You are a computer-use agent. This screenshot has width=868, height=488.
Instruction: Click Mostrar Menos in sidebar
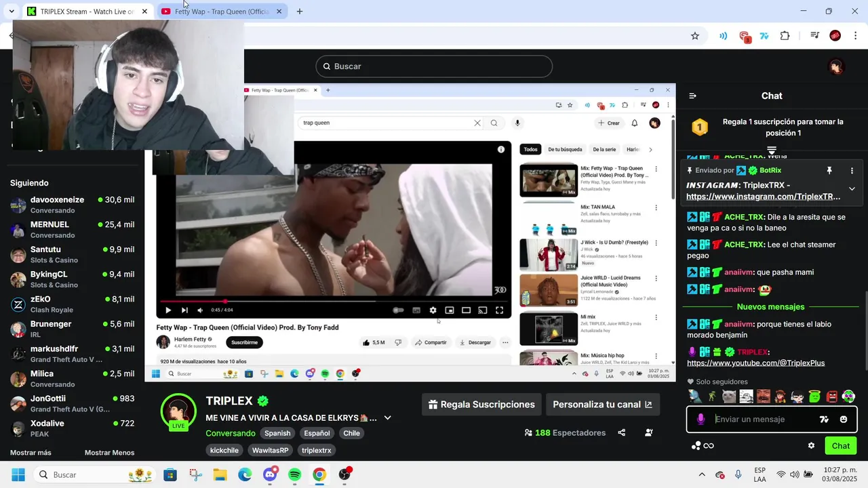pyautogui.click(x=109, y=453)
